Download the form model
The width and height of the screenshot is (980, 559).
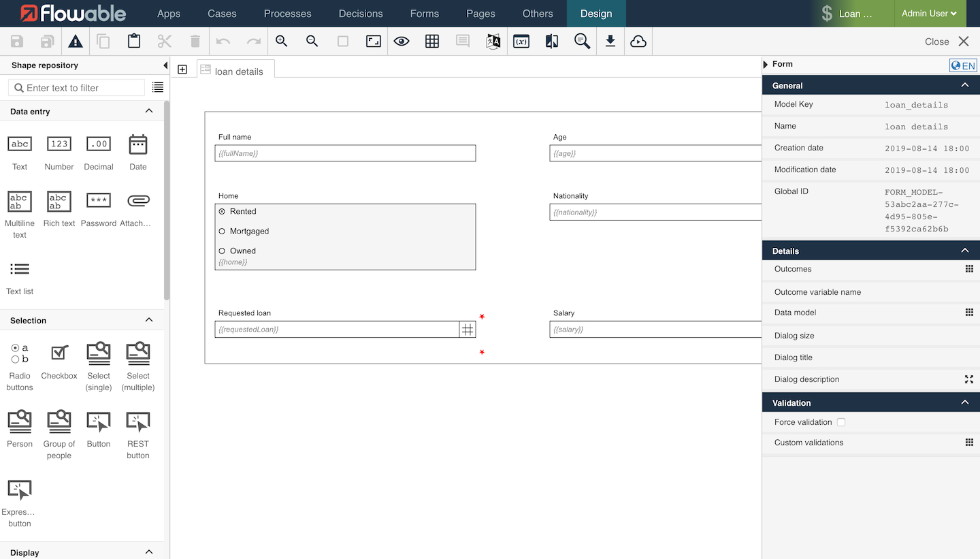[x=610, y=41]
